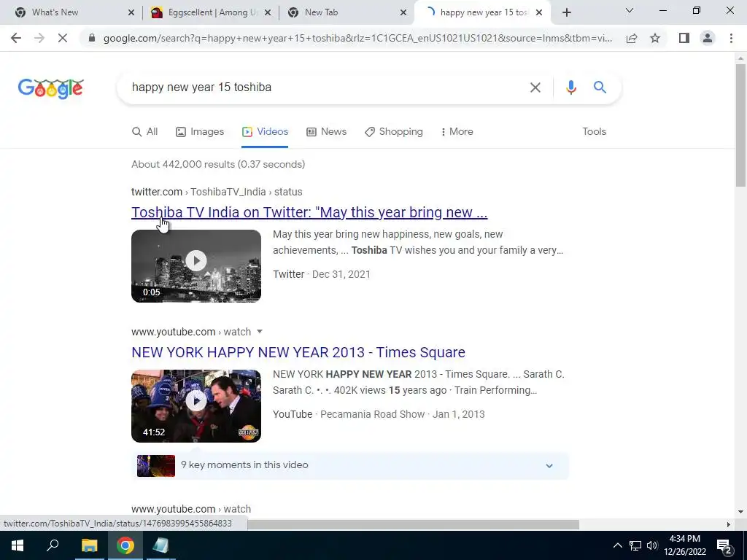The height and width of the screenshot is (560, 747).
Task: Play the Toshiba Twitter video thumbnail
Action: tap(196, 265)
